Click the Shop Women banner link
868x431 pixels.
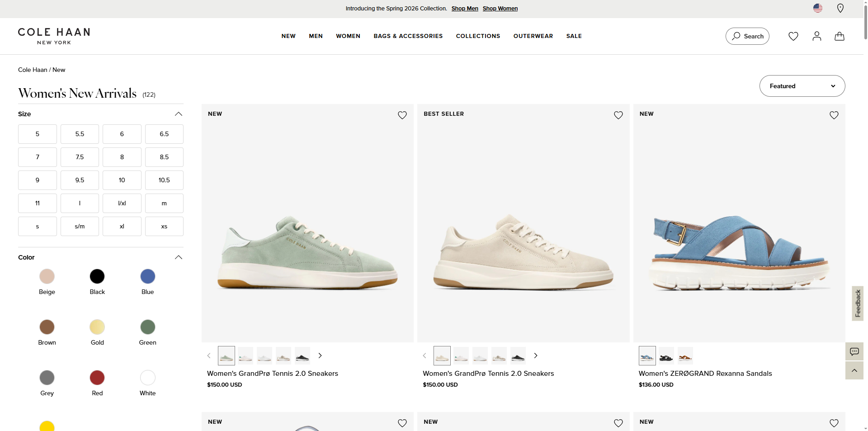(x=500, y=8)
